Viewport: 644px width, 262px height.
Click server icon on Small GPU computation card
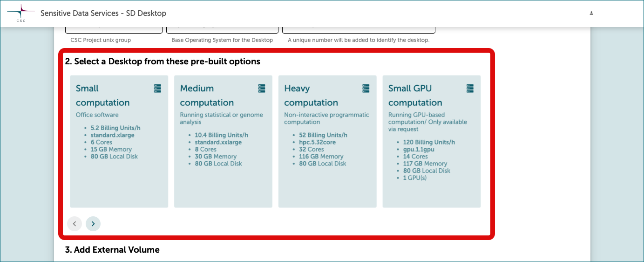pos(470,88)
